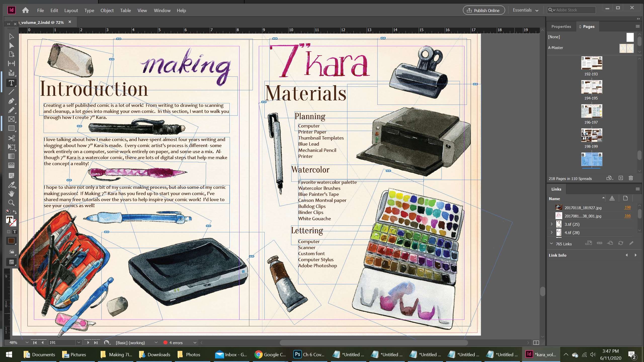644x362 pixels.
Task: Open the Object menu
Action: (x=107, y=11)
